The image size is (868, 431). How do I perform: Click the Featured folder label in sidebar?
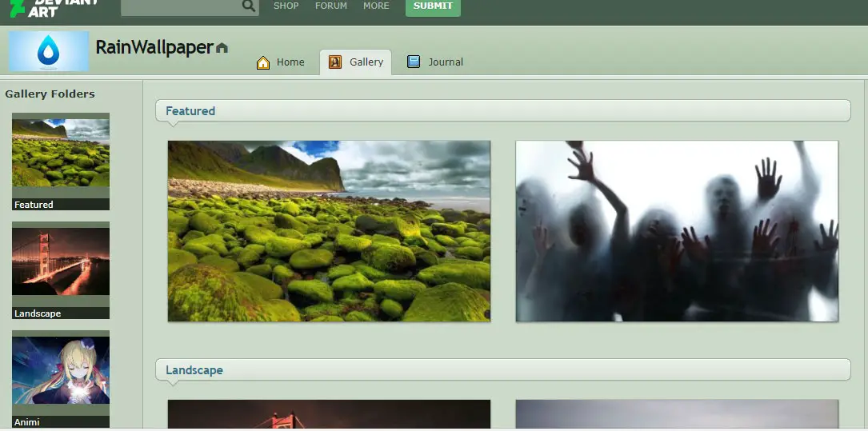click(34, 205)
